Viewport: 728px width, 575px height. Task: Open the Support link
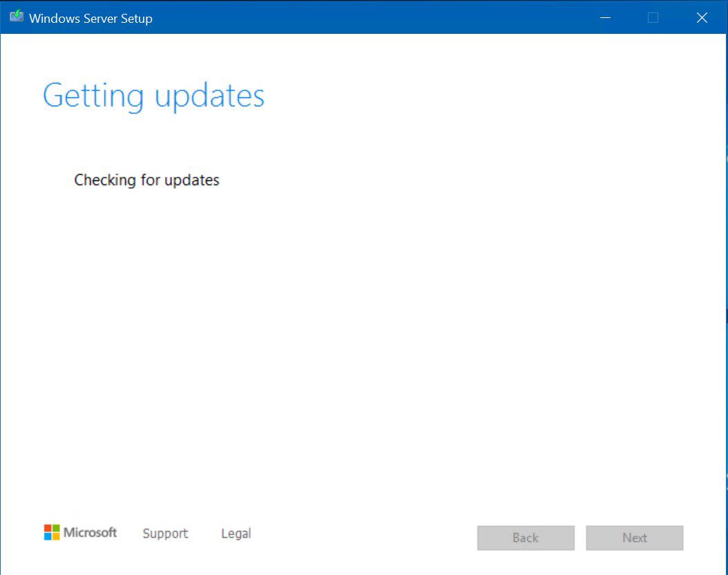coord(165,534)
